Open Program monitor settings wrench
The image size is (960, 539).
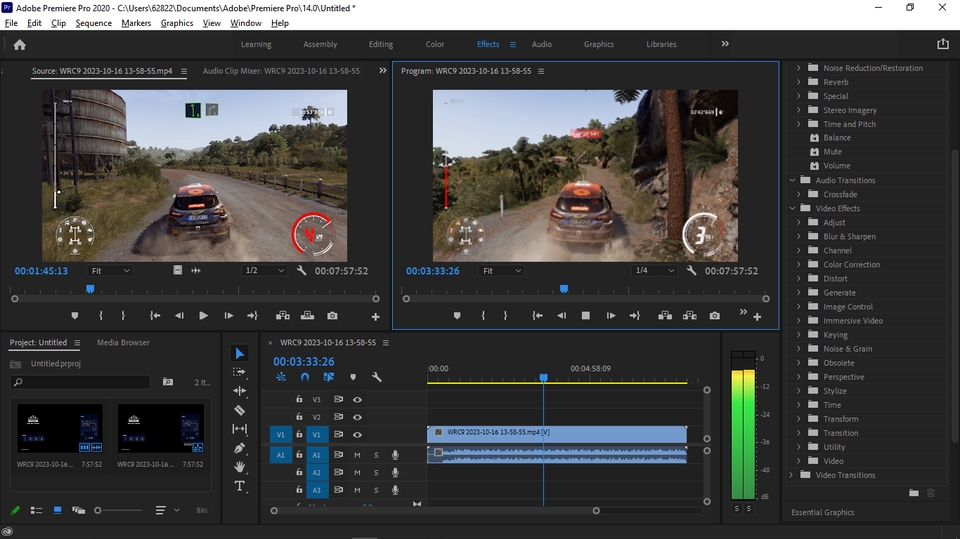click(691, 270)
